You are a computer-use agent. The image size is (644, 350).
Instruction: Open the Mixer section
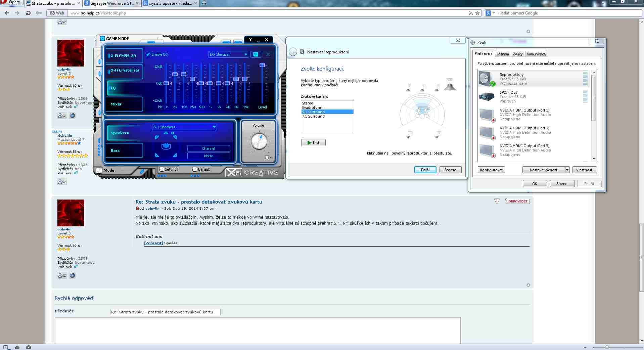pyautogui.click(x=124, y=104)
